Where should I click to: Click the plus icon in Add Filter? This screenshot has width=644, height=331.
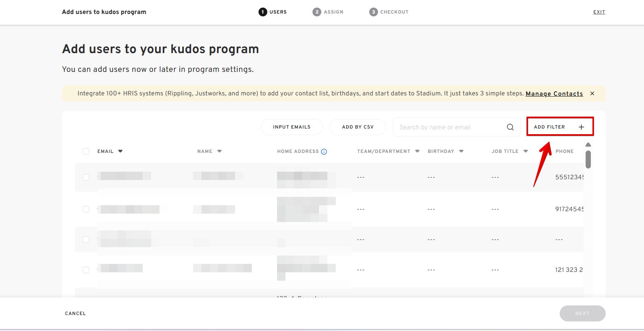click(x=581, y=127)
